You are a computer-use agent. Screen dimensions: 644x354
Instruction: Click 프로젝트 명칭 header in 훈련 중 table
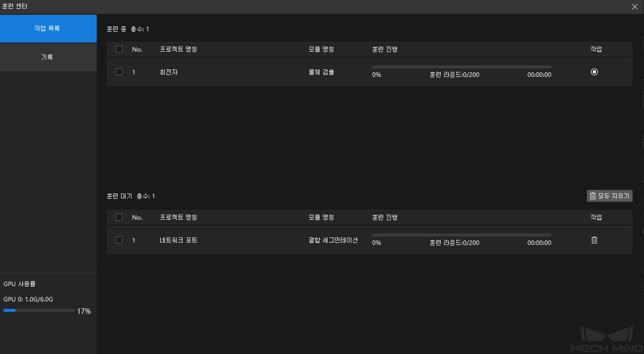(179, 49)
